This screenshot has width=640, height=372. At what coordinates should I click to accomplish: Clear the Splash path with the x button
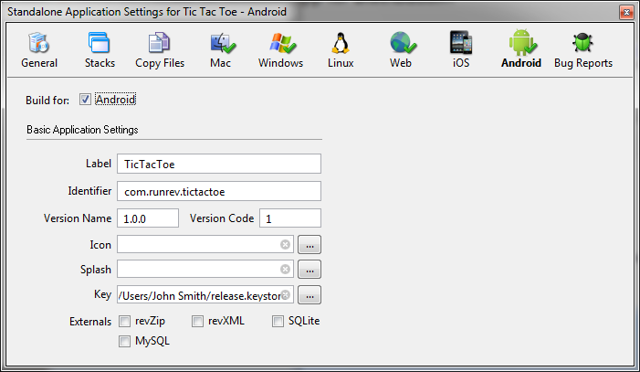285,269
